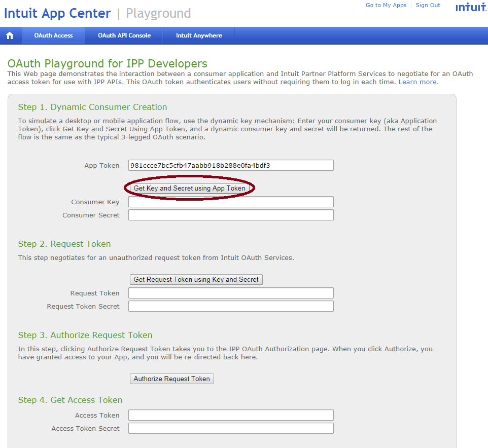Click Step 4. Get Access Token heading
Screen dimensions: 488x448
pos(70,400)
